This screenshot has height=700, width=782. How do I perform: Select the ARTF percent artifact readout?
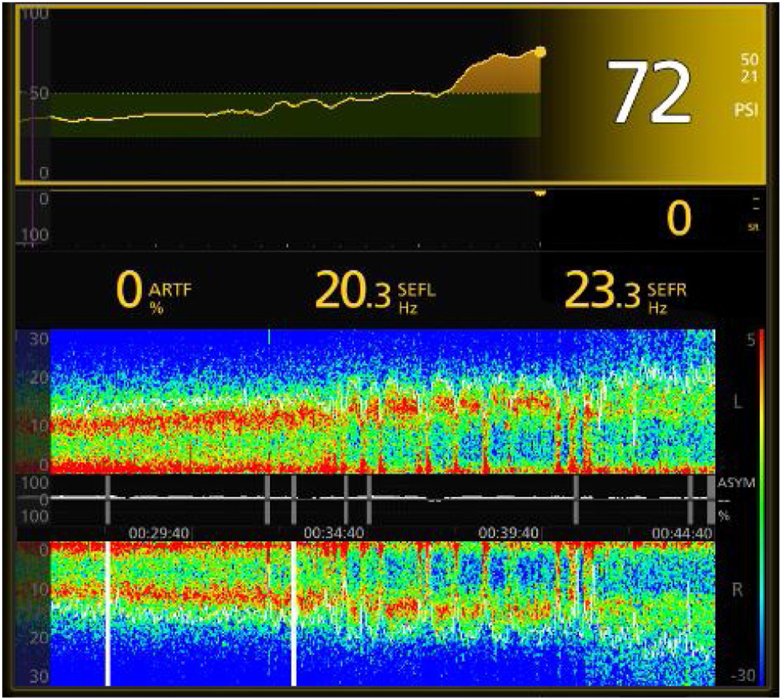point(153,291)
